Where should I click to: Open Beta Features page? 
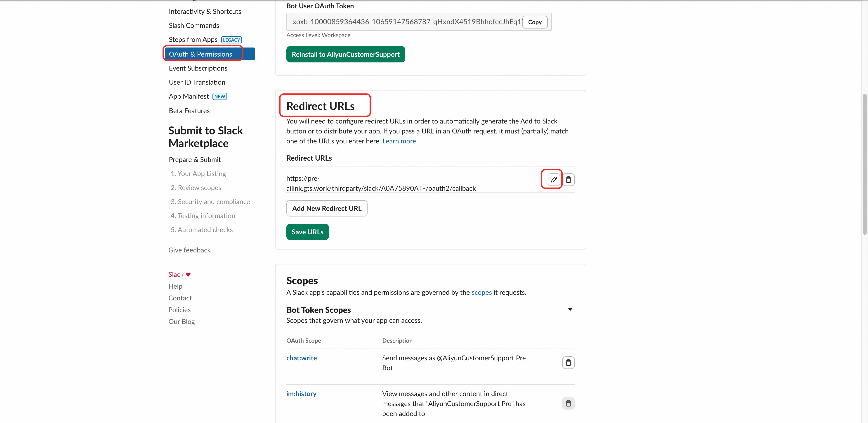click(189, 111)
